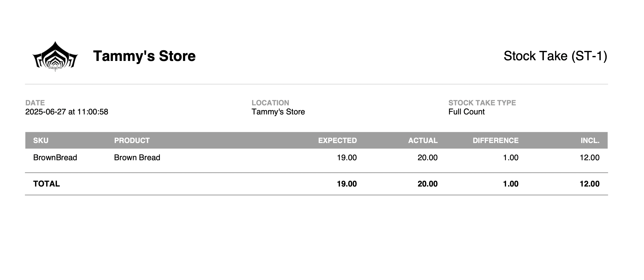
Task: Click the Tammy's Store heading
Action: tap(144, 56)
